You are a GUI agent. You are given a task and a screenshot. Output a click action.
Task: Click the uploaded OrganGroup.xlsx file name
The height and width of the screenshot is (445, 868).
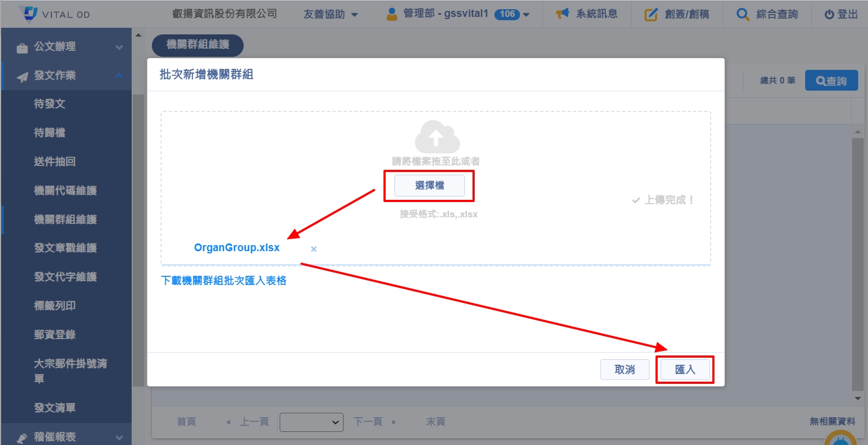point(237,248)
